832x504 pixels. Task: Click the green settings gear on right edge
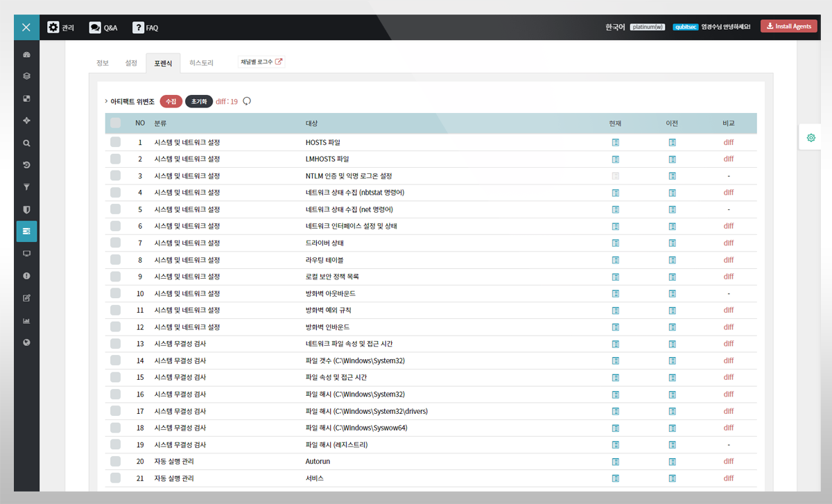point(811,138)
